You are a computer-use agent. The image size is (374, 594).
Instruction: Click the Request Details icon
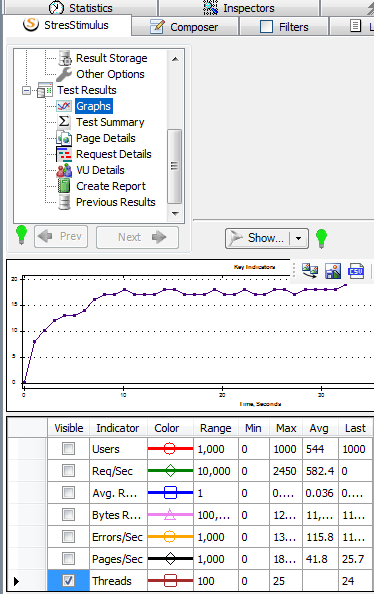pos(64,154)
